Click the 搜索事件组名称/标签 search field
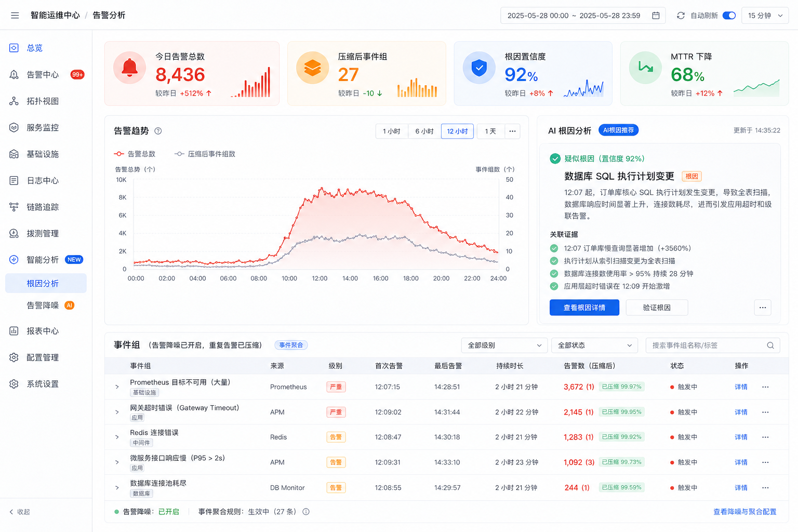Viewport: 798px width, 532px height. (713, 345)
